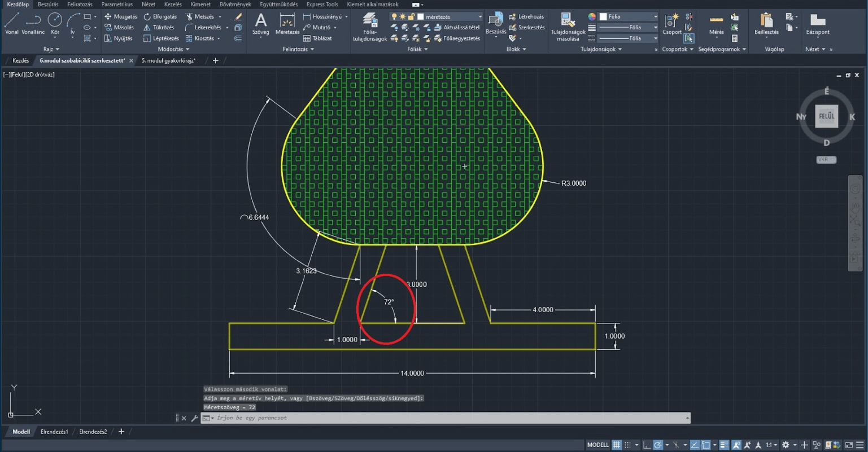Toggle polar tracking in status bar
Image resolution: width=868 pixels, height=452 pixels.
[x=658, y=445]
